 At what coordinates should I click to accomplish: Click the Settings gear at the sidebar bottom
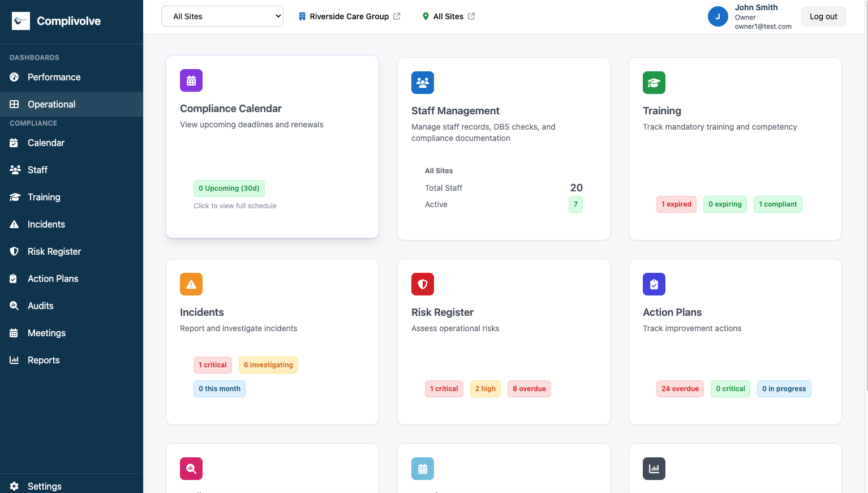click(x=14, y=486)
